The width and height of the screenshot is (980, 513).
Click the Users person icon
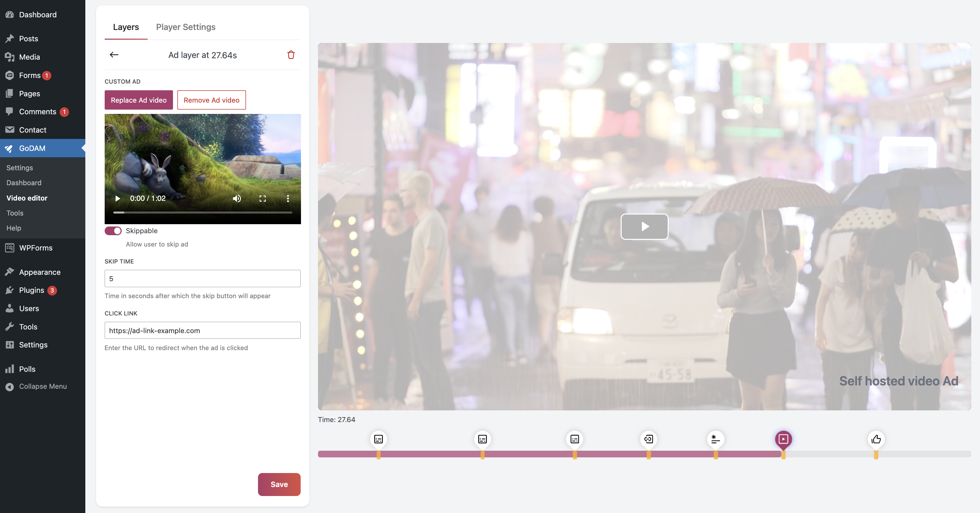point(10,308)
